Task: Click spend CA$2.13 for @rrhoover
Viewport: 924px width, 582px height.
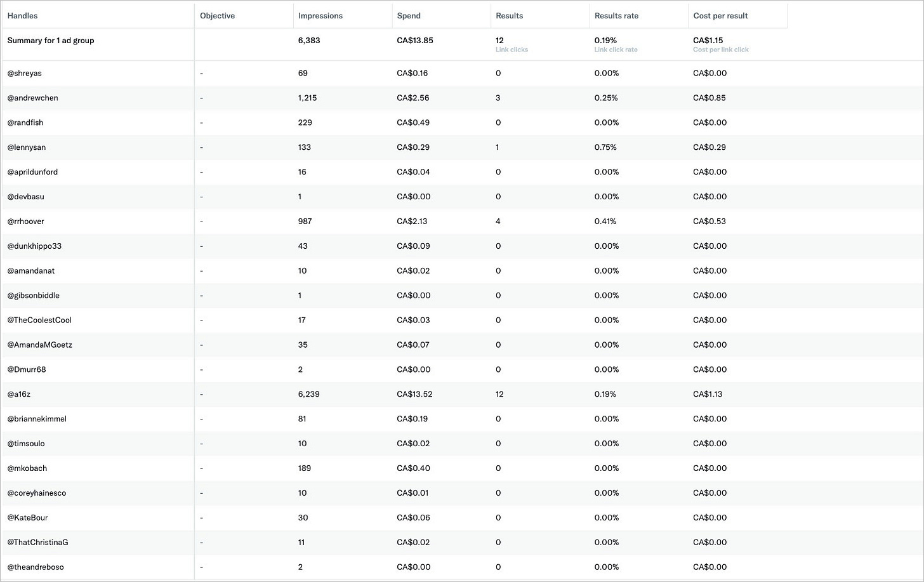Action: click(x=412, y=222)
